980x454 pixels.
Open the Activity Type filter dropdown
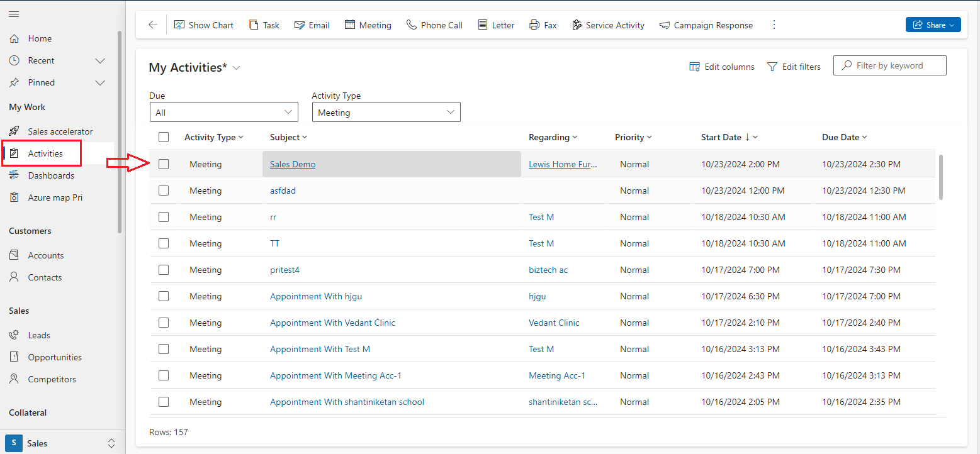(386, 112)
